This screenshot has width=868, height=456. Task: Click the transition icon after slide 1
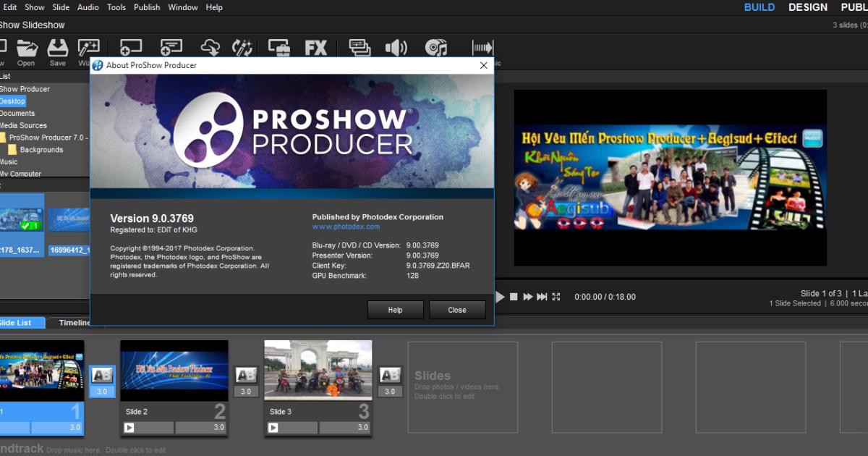pyautogui.click(x=102, y=375)
